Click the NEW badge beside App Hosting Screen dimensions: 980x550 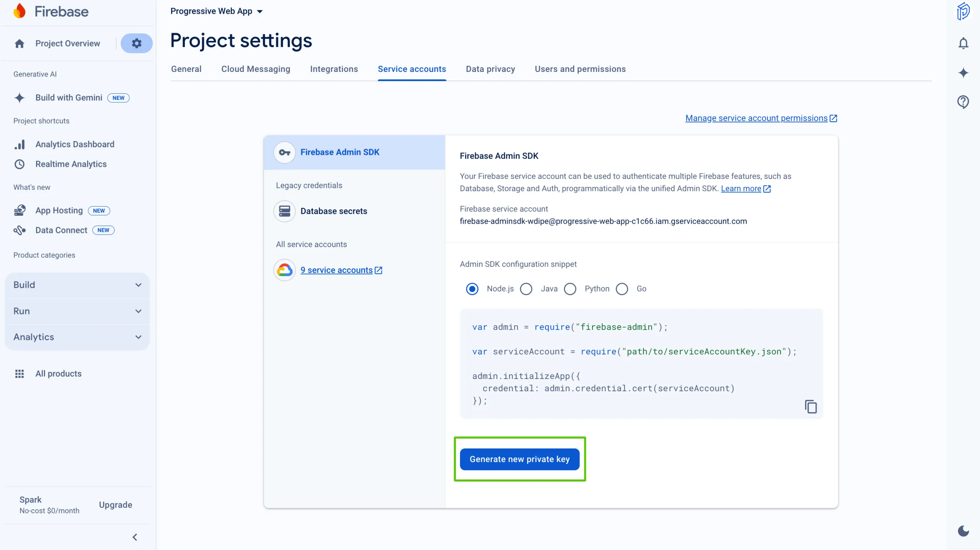[99, 211]
